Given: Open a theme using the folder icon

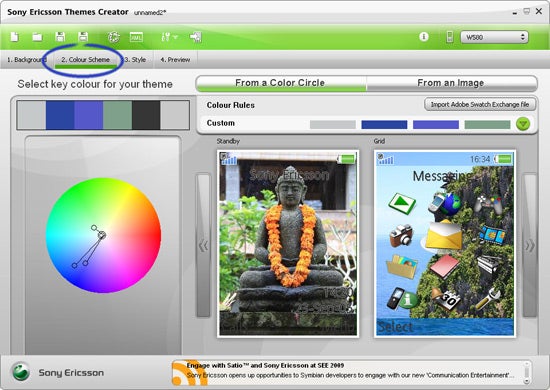Looking at the screenshot, I should [x=37, y=37].
